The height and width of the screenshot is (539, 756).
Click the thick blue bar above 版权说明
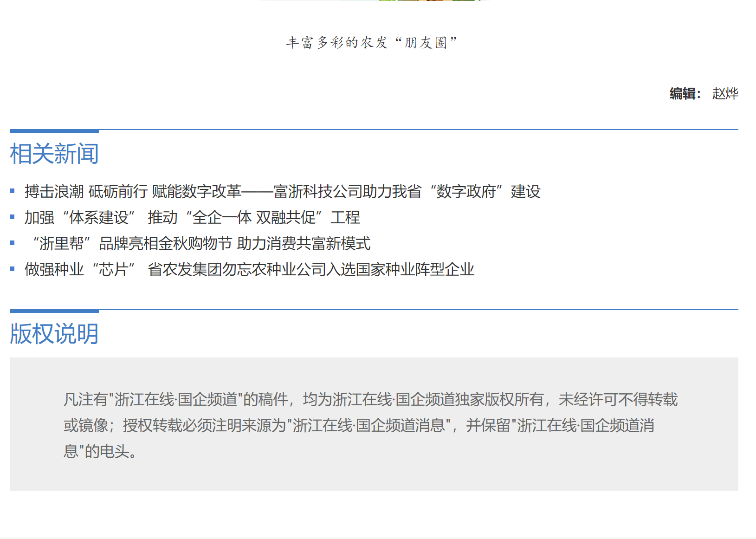coord(54,311)
